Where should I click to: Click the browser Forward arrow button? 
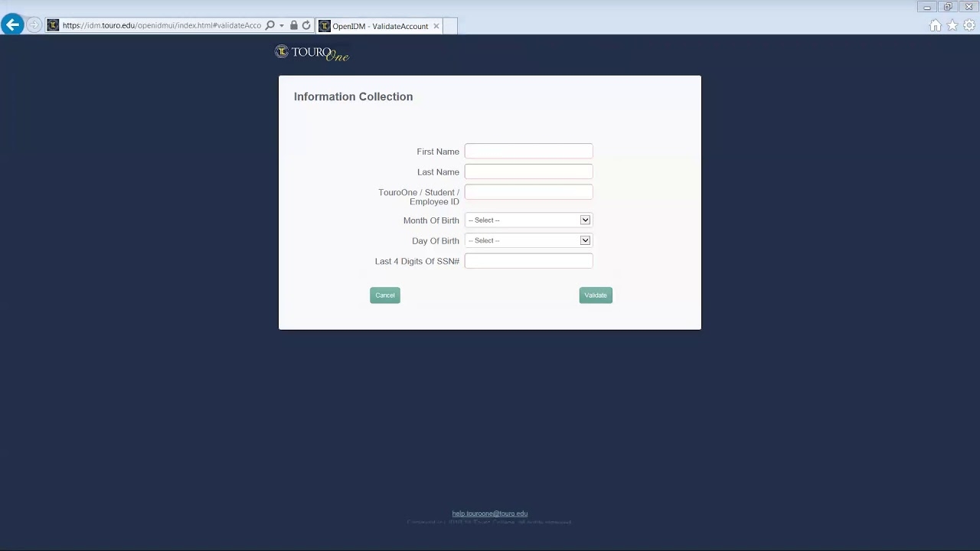34,25
